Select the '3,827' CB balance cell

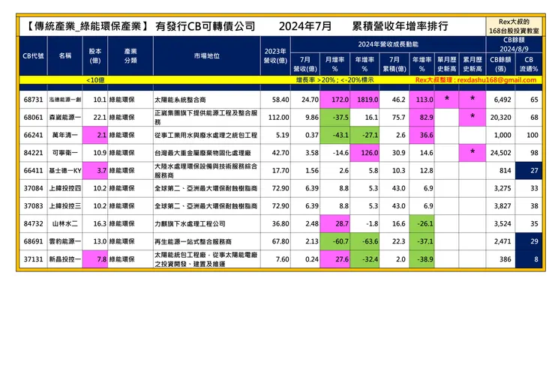(x=500, y=206)
